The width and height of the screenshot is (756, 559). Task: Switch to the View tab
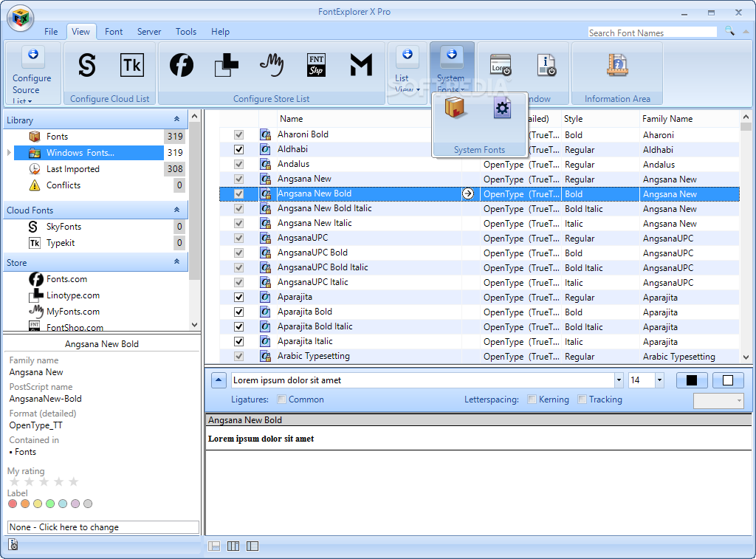[80, 32]
